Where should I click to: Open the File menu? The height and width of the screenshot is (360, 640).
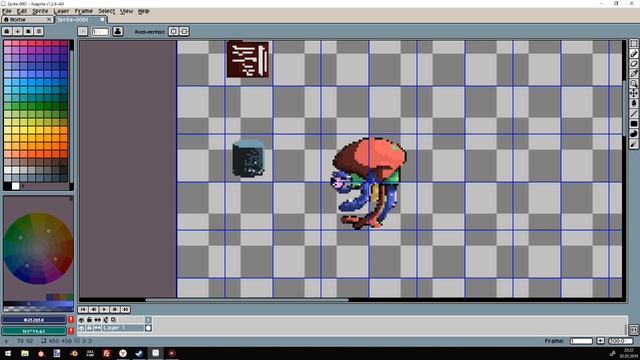point(7,11)
